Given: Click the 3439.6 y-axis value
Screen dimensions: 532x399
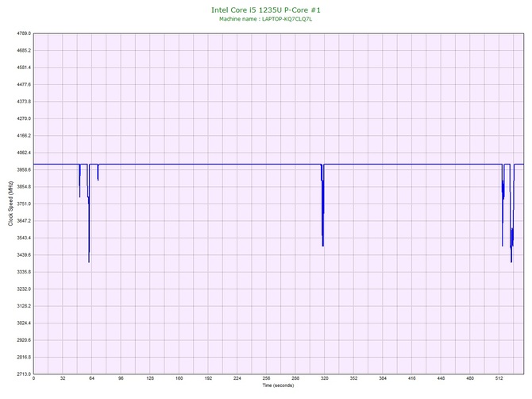Looking at the screenshot, I should 24,255.
